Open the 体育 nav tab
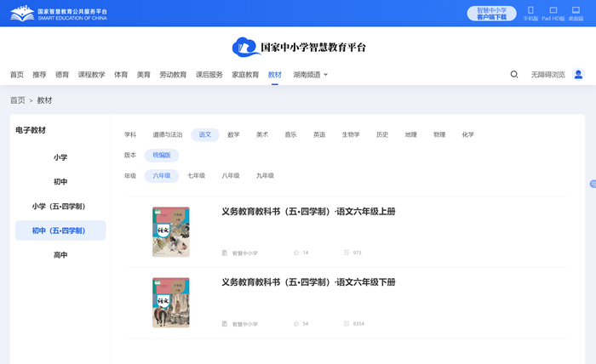596x364 pixels. pos(121,74)
